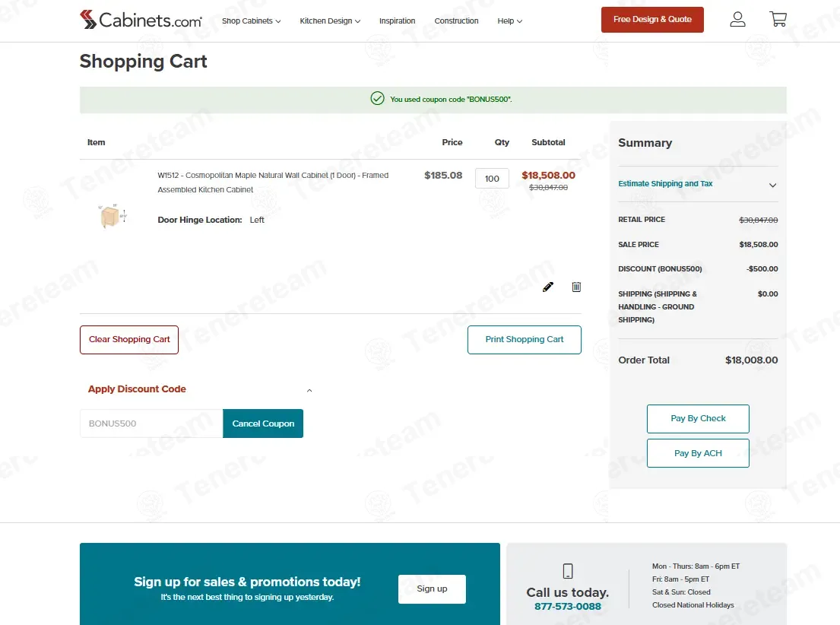
Task: Click the phone icon above Call us today
Action: coord(568,571)
